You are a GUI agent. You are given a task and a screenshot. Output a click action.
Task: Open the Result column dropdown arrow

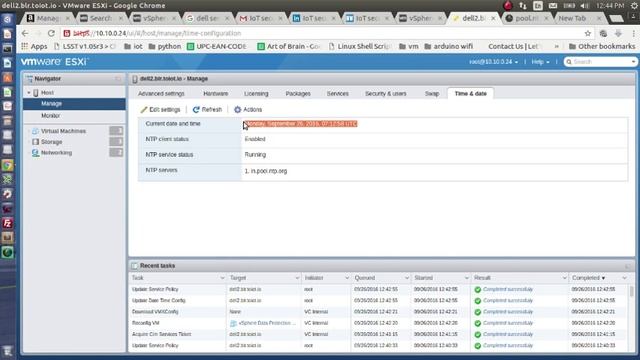[564, 278]
